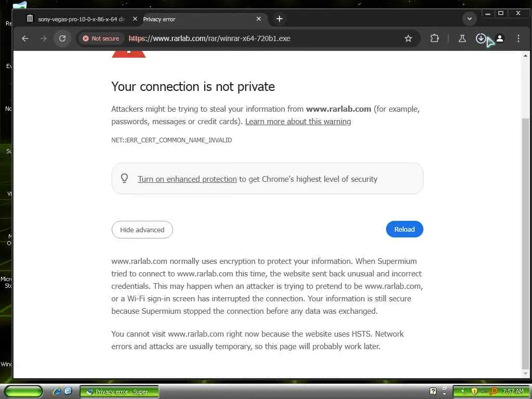The height and width of the screenshot is (399, 532).
Task: Open the Chrome Labs flask icon
Action: tap(462, 38)
